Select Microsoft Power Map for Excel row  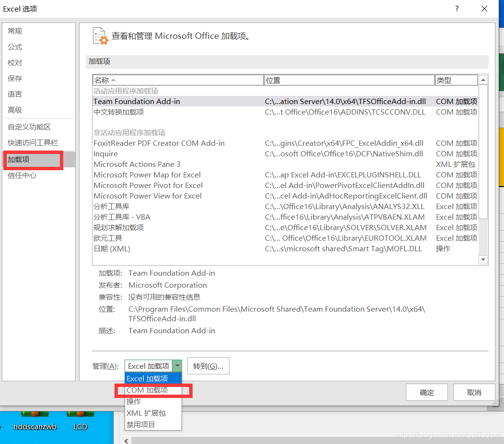pyautogui.click(x=285, y=175)
